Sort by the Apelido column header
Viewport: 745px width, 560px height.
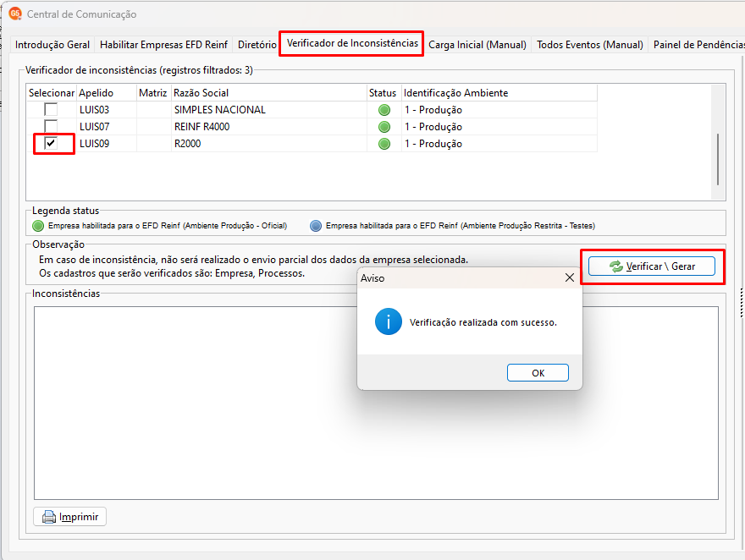click(x=107, y=93)
